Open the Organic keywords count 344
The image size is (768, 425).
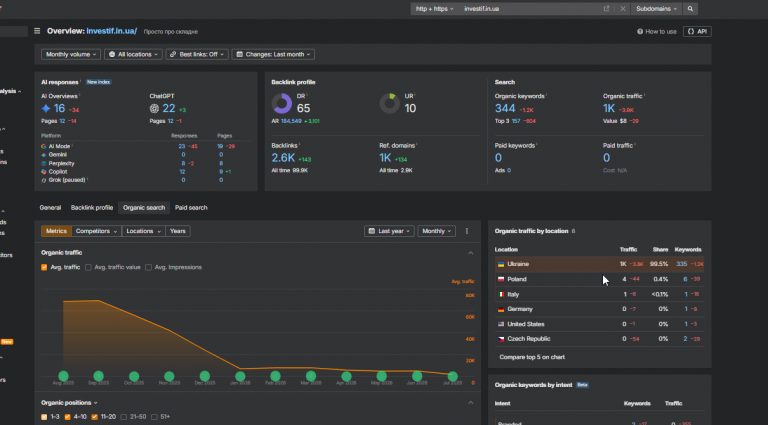tap(505, 109)
